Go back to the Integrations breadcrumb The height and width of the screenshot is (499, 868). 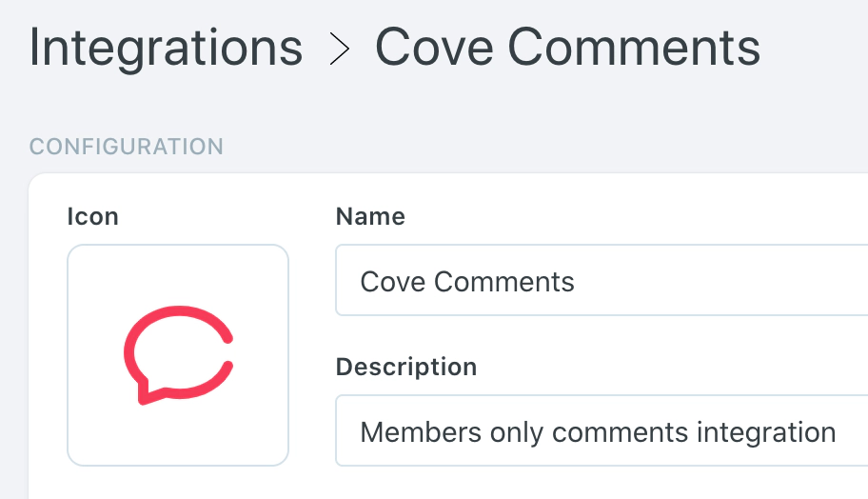click(x=166, y=48)
